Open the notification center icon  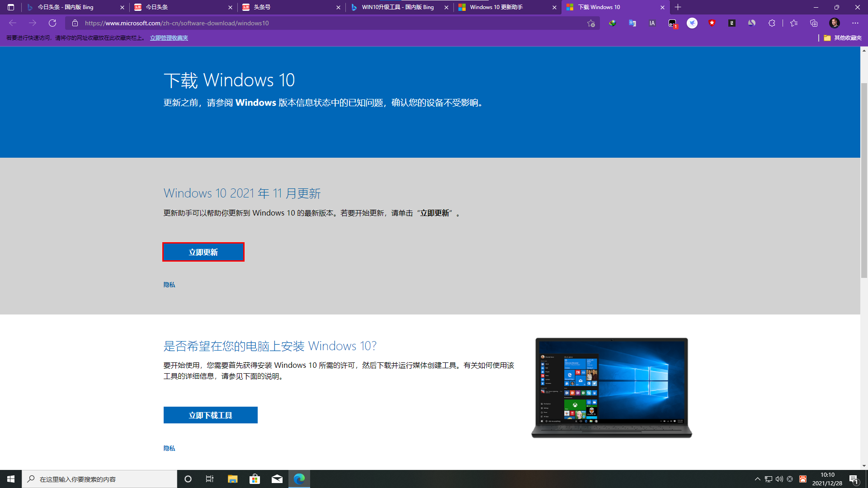(x=854, y=479)
